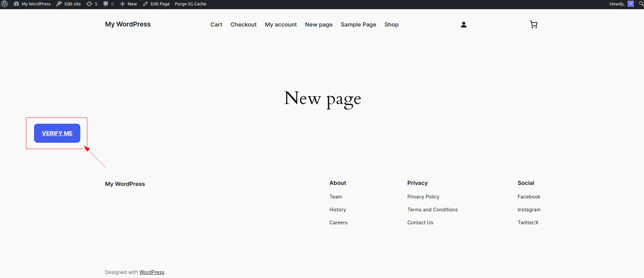Click My WordPress footer site title

[125, 184]
